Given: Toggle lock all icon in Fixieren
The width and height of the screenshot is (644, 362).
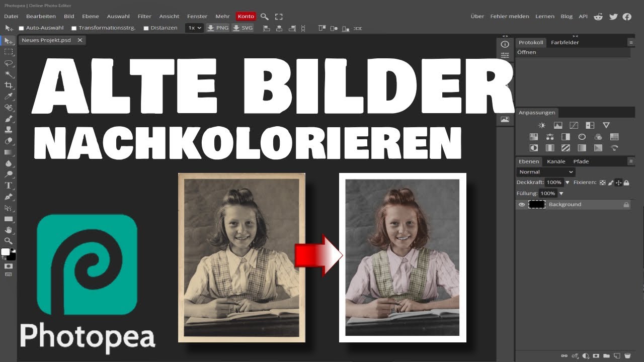Looking at the screenshot, I should [626, 183].
